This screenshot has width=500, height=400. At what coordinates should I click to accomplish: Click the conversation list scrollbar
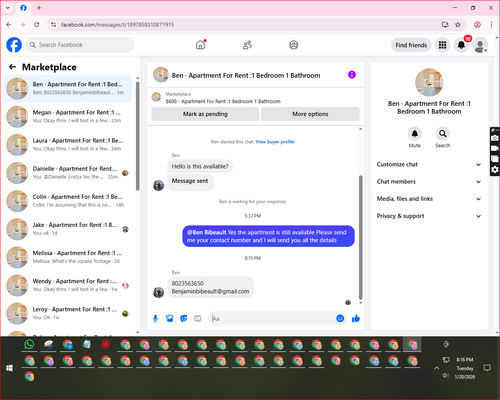(138, 137)
